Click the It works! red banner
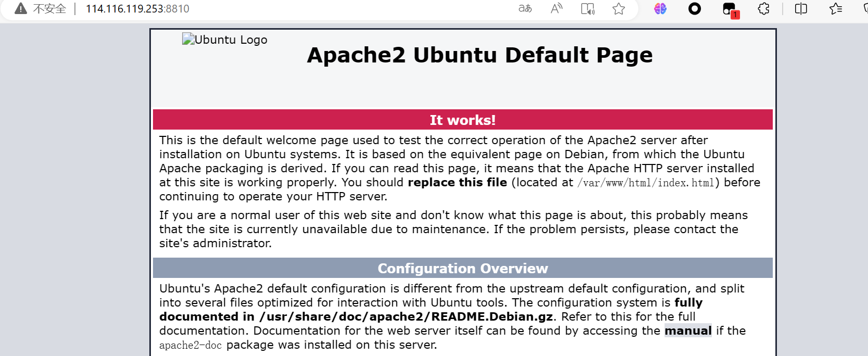The width and height of the screenshot is (868, 356). 463,120
